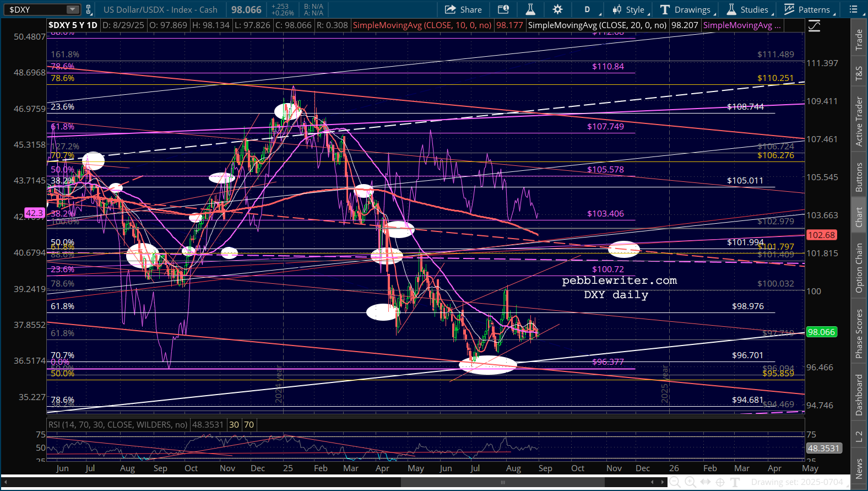Click the $105.011 level label
This screenshot has height=491, width=868.
(745, 181)
